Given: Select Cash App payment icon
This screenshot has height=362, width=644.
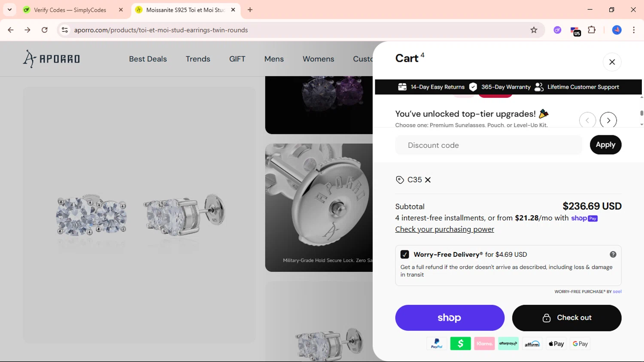Looking at the screenshot, I should coord(460,344).
